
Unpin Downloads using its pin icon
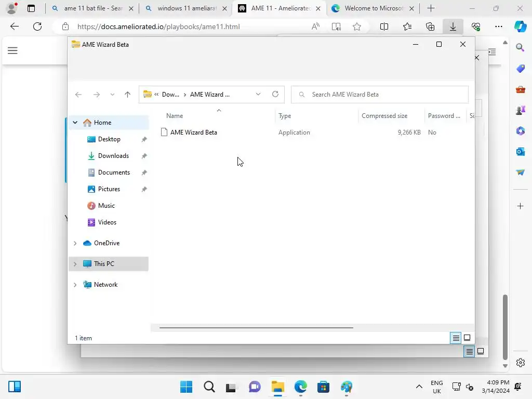click(144, 156)
